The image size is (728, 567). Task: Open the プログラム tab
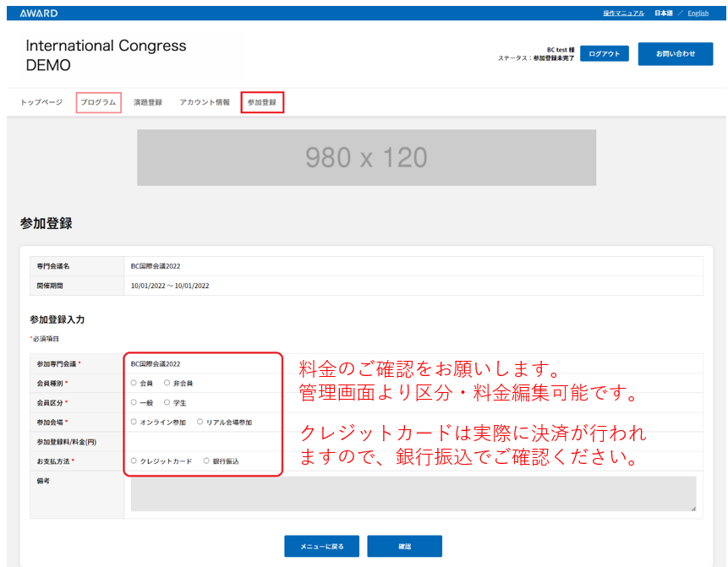click(x=98, y=102)
